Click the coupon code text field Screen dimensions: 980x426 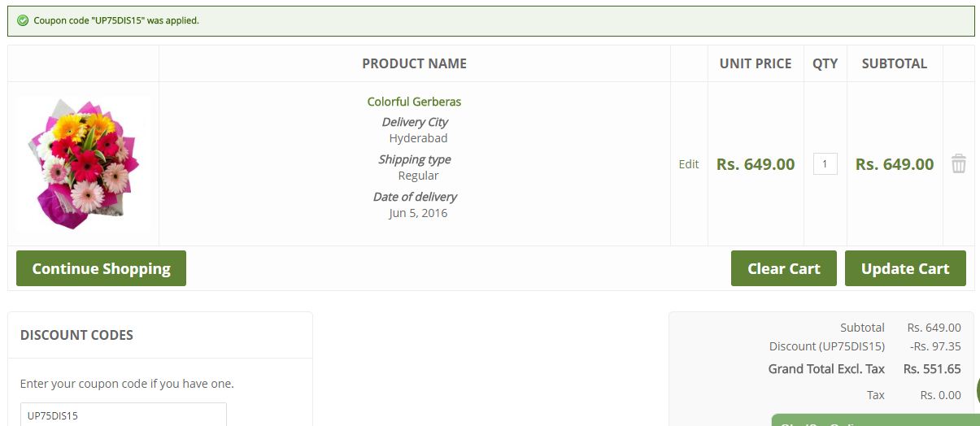124,415
